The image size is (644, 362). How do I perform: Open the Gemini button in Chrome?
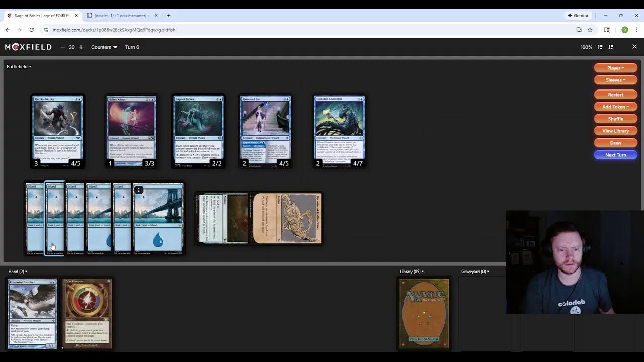(x=577, y=16)
